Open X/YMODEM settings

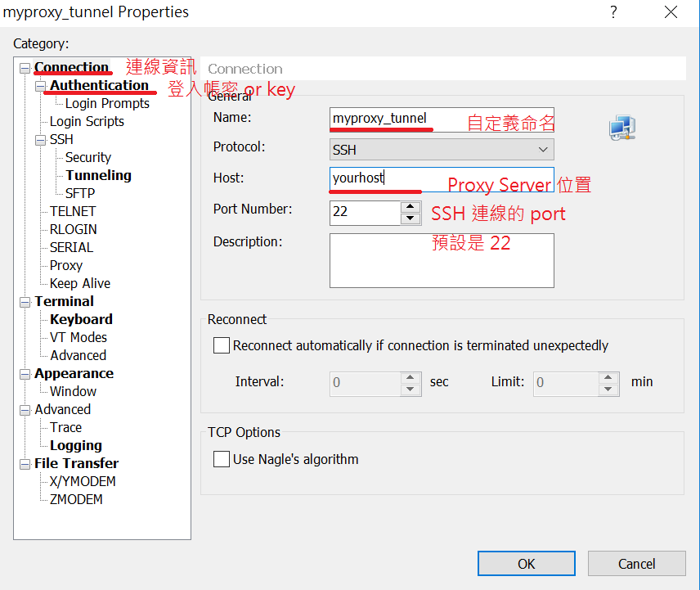click(x=83, y=481)
